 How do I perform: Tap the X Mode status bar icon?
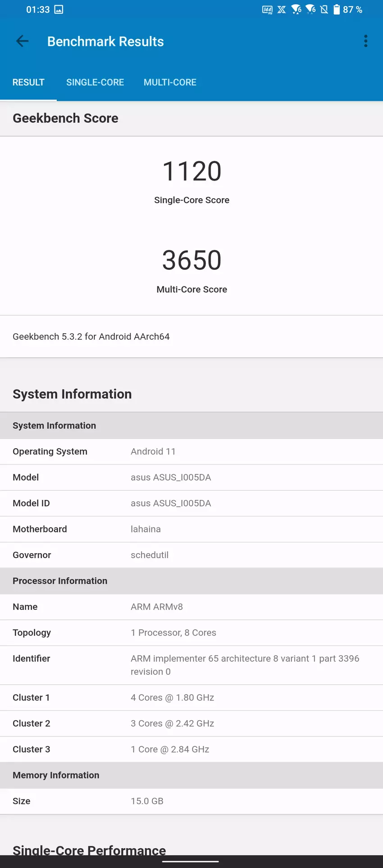coord(282,9)
